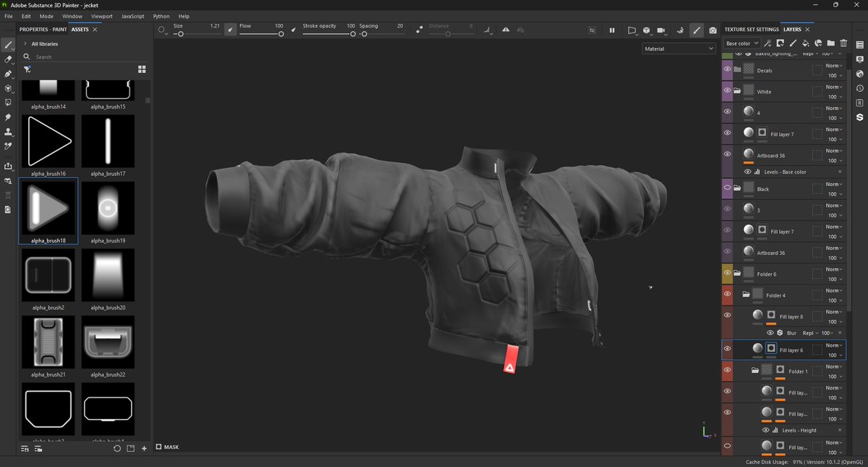Switch to Texture Set Settings tab
The height and width of the screenshot is (467, 868).
[752, 30]
